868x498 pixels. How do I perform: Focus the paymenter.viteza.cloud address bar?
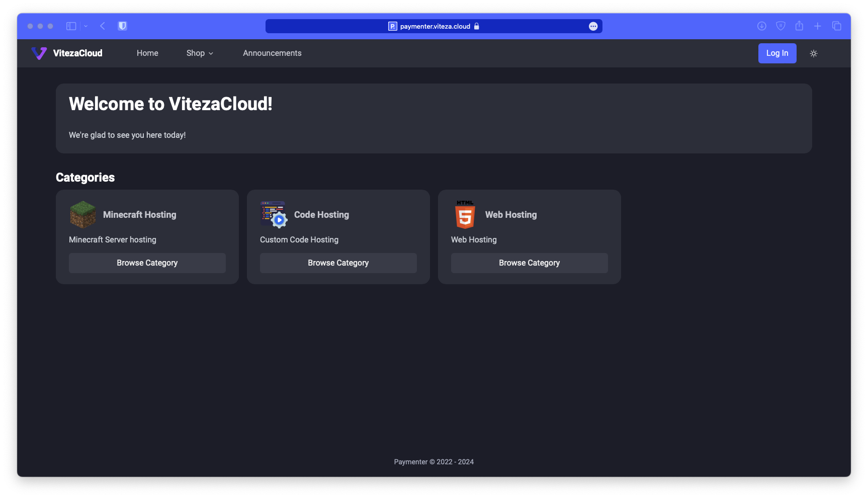[434, 26]
